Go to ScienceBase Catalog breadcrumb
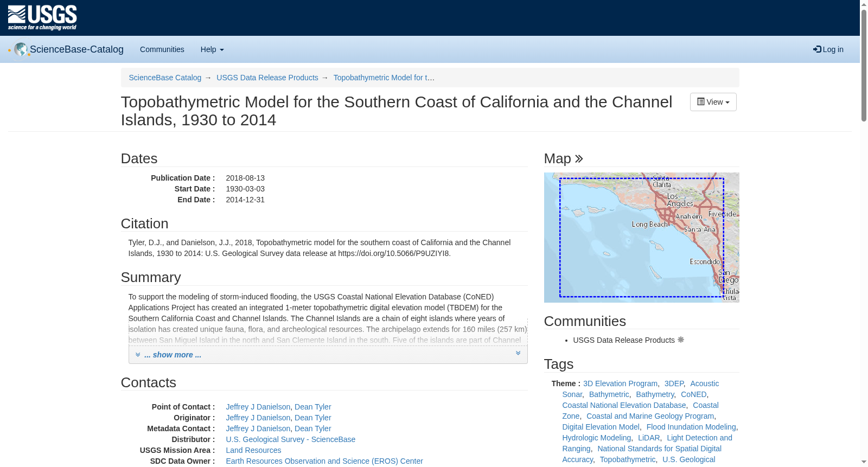The image size is (868, 467). click(165, 78)
